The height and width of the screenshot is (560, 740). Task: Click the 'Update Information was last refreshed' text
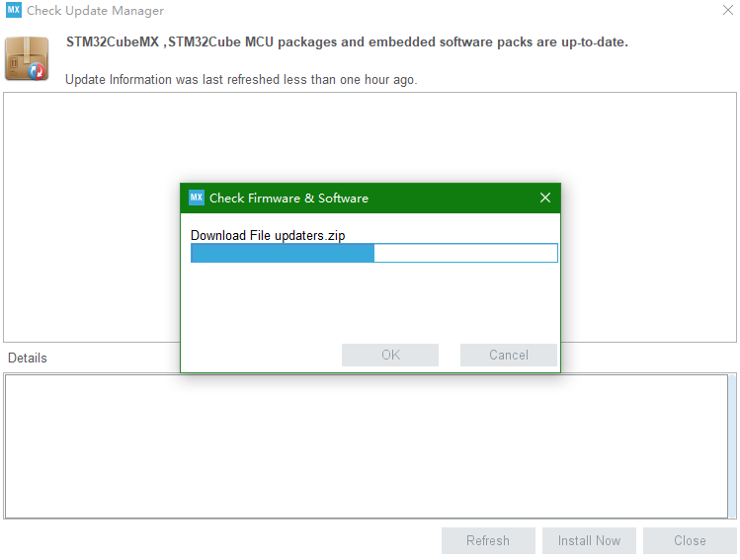241,79
